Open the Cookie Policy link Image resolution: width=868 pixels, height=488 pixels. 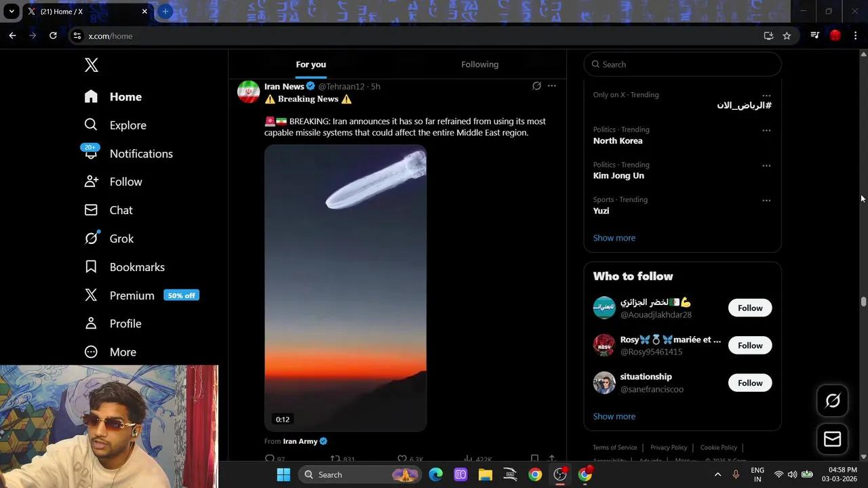(x=719, y=447)
